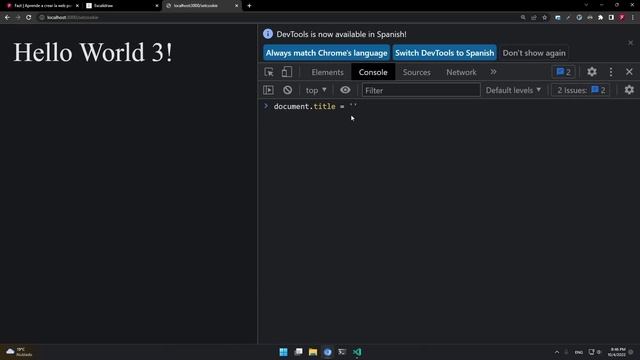Screen dimensions: 640x360
Task: Switch to the first browser tab
Action: coord(41,6)
